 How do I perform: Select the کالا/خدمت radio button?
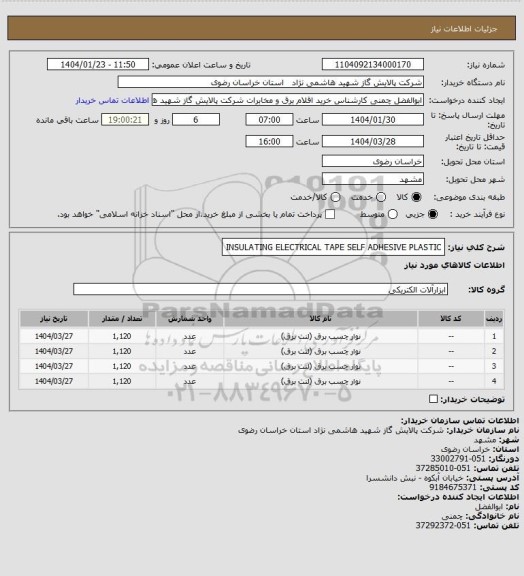(x=335, y=197)
